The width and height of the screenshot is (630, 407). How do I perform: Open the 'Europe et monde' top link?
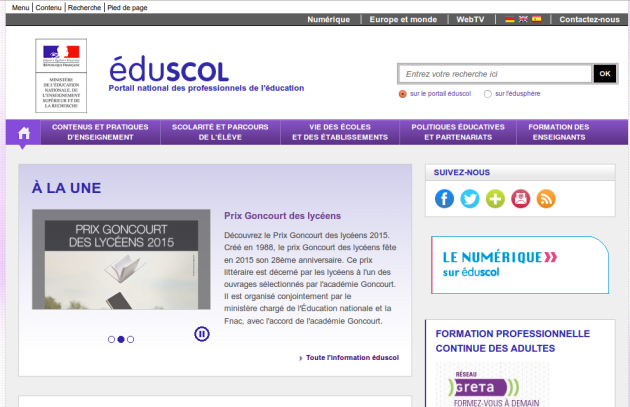pyautogui.click(x=403, y=19)
